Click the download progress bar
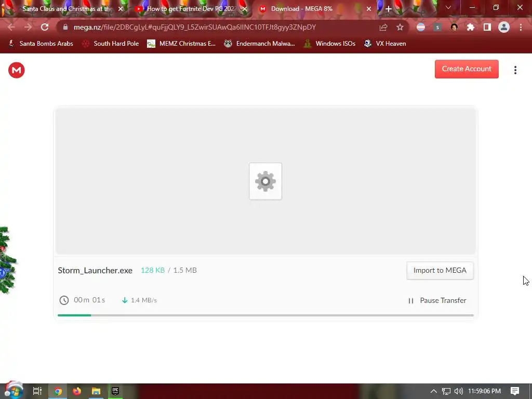The image size is (532, 399). 265,315
